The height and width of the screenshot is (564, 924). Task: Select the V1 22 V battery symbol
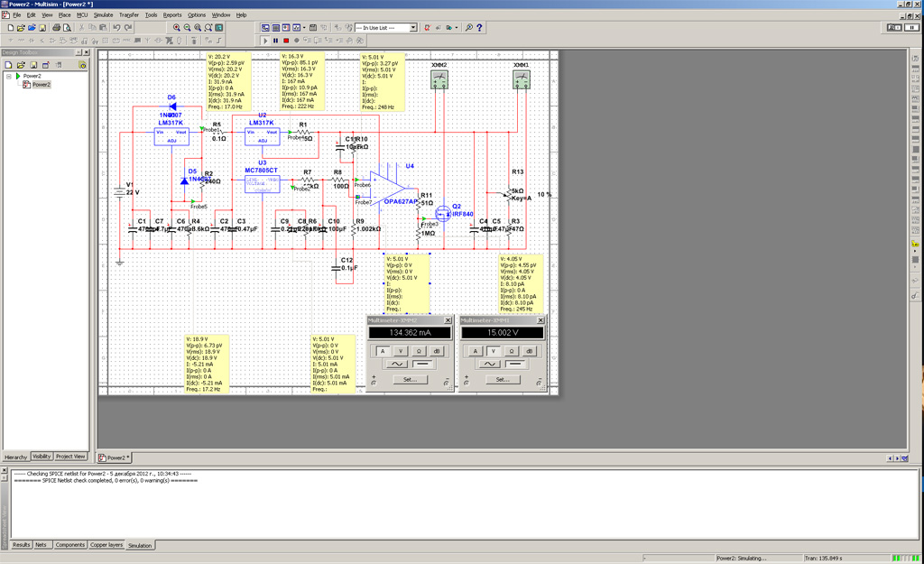click(120, 191)
